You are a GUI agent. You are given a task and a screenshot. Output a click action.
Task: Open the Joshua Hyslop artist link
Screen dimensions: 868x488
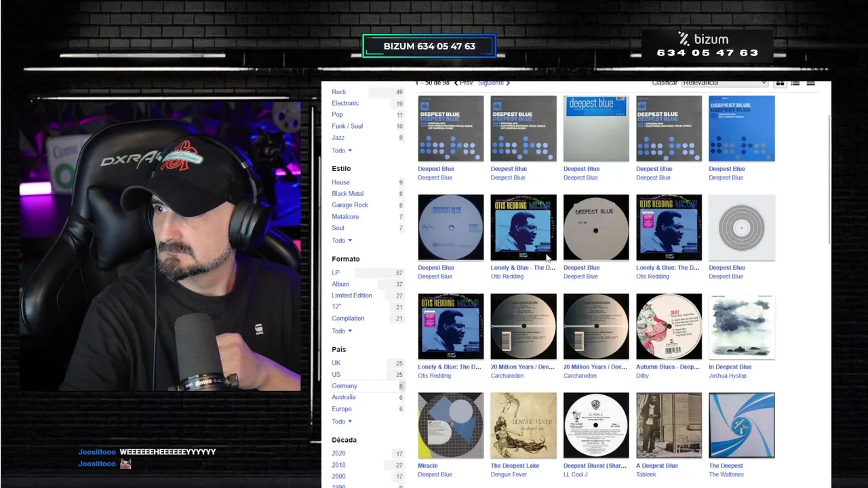[728, 375]
